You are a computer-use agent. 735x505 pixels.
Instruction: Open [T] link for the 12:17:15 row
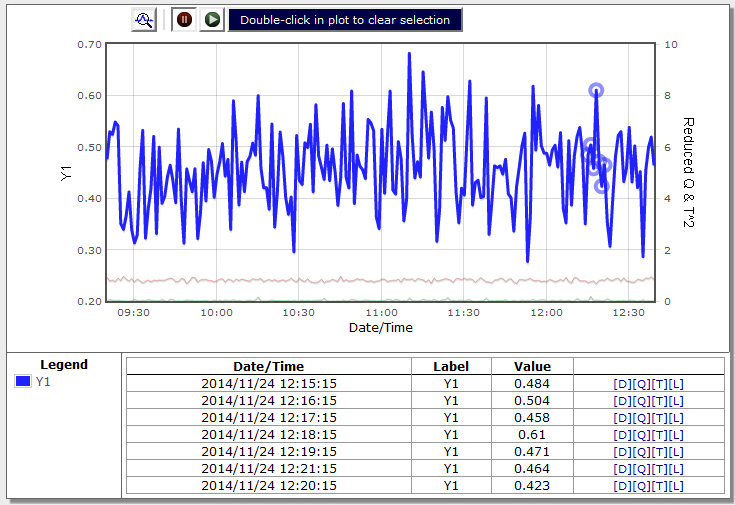(658, 418)
